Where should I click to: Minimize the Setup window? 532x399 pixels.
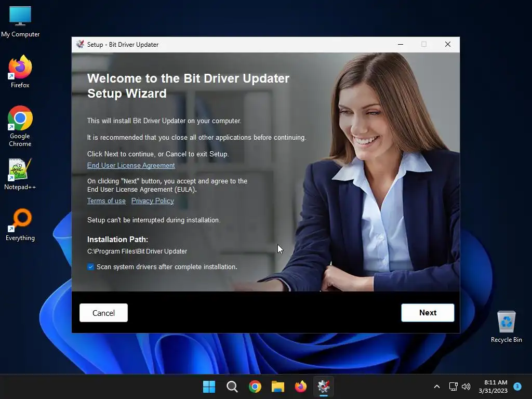[x=401, y=45]
